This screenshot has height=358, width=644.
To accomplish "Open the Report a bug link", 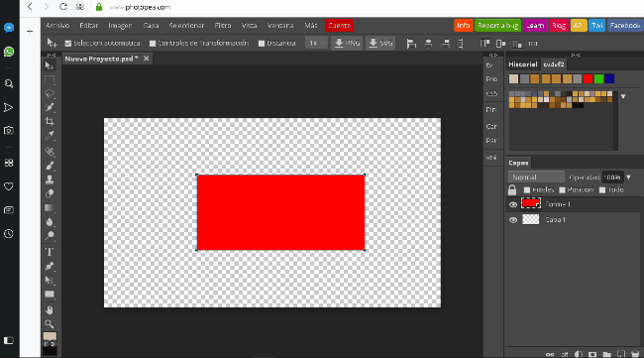I will click(x=497, y=26).
